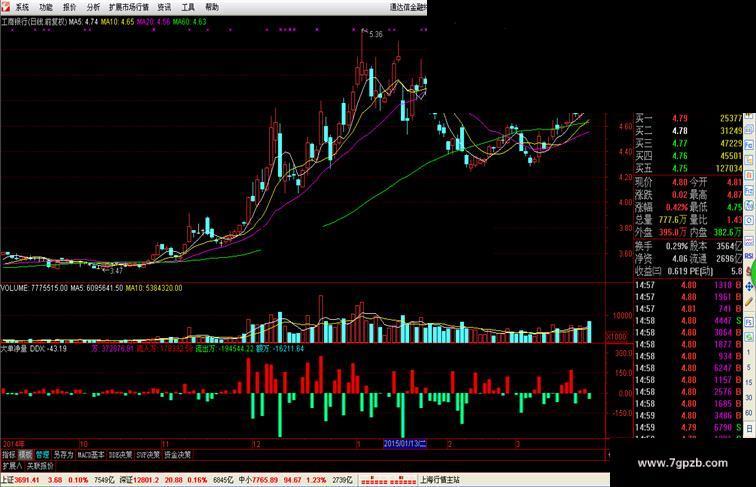Open the 资讯 menu
The height and width of the screenshot is (487, 756).
(x=164, y=7)
